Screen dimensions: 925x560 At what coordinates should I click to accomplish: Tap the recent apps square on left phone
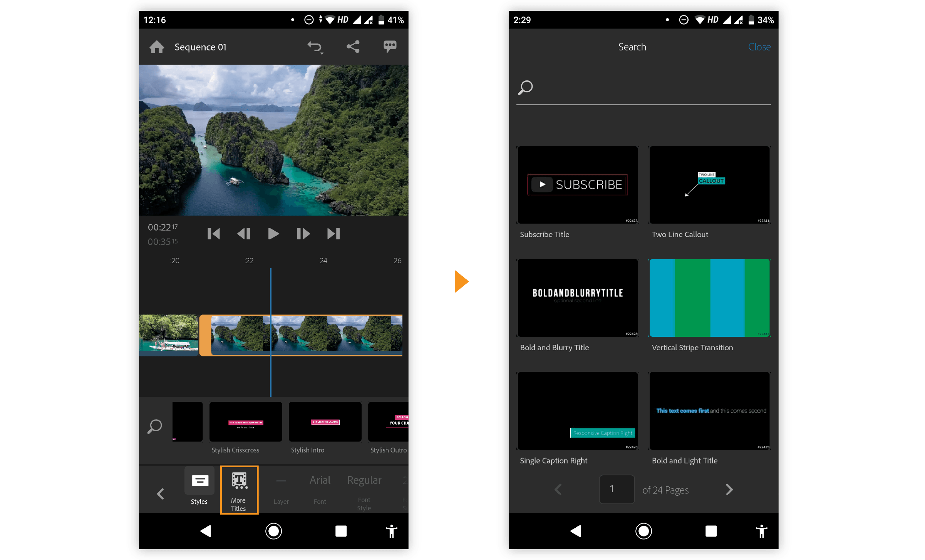[341, 531]
